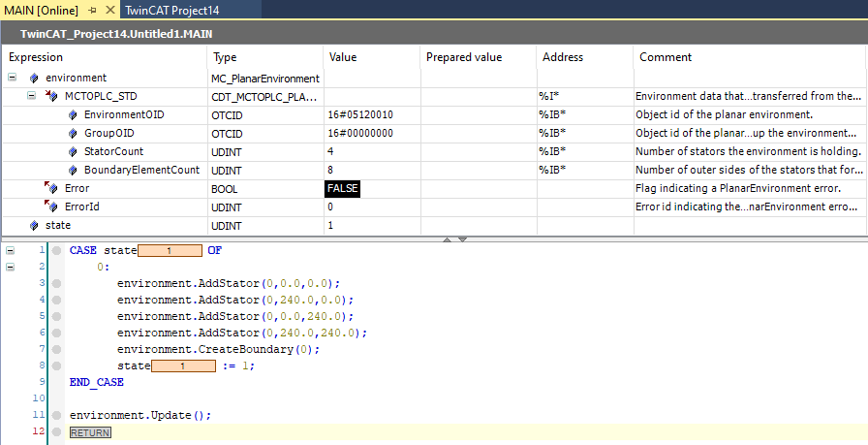Viewport: 868px width, 445px height.
Task: Sort by the Value column header
Action: (372, 57)
